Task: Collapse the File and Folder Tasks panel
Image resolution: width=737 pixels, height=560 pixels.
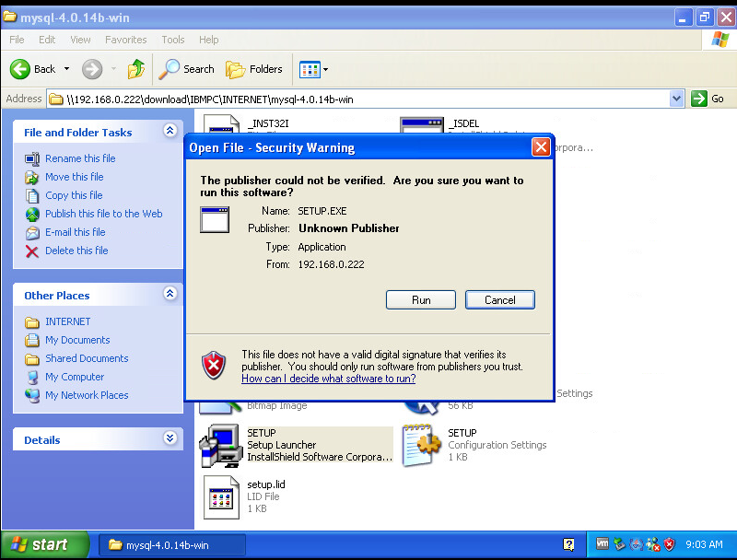Action: [x=170, y=132]
